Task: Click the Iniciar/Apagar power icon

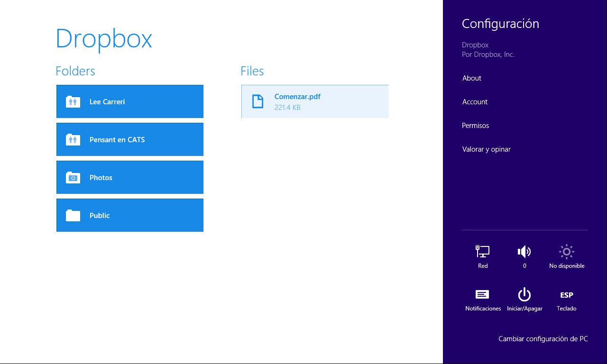Action: click(x=524, y=294)
